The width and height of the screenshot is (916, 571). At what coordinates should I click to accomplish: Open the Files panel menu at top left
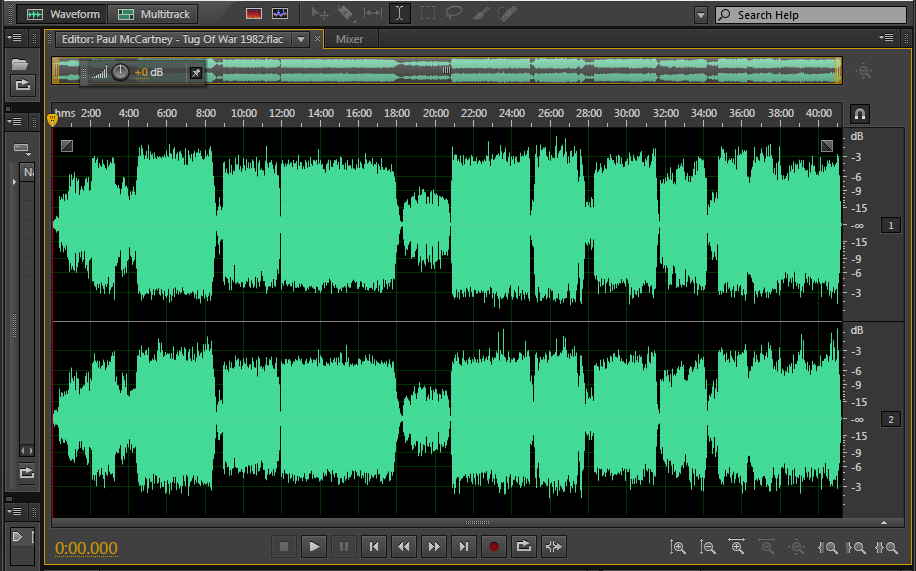14,38
